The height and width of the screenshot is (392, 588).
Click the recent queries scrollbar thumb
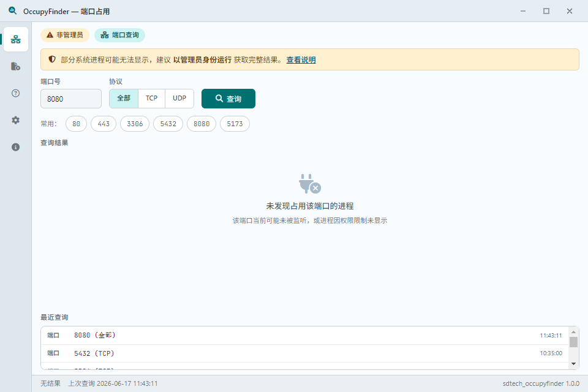coord(573,342)
